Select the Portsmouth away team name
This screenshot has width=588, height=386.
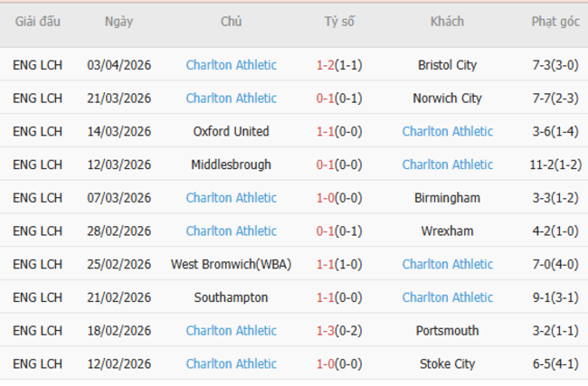click(447, 331)
